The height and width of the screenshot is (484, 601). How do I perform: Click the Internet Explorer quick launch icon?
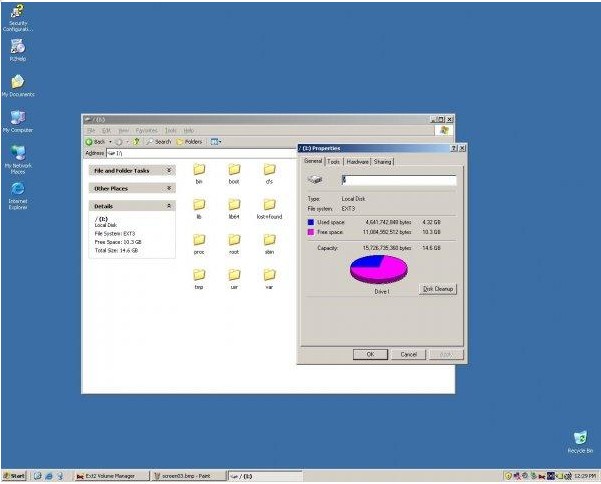coord(49,476)
